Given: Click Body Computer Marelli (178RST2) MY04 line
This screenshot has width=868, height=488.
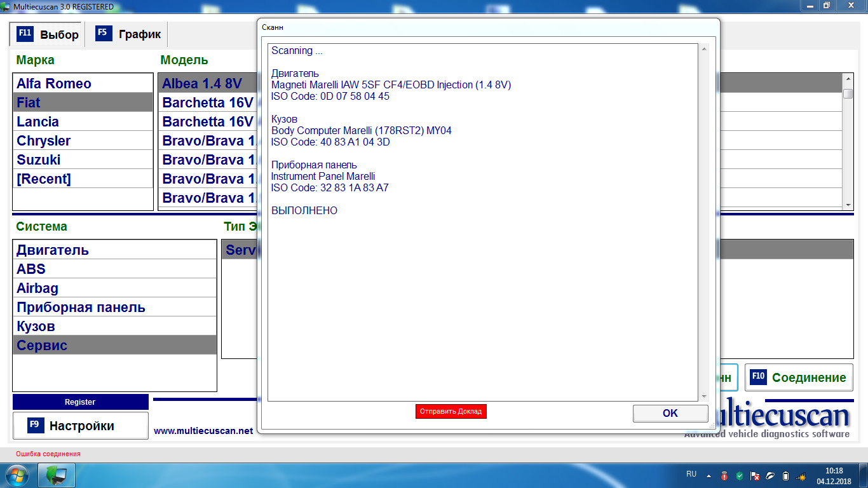Looking at the screenshot, I should tap(362, 130).
